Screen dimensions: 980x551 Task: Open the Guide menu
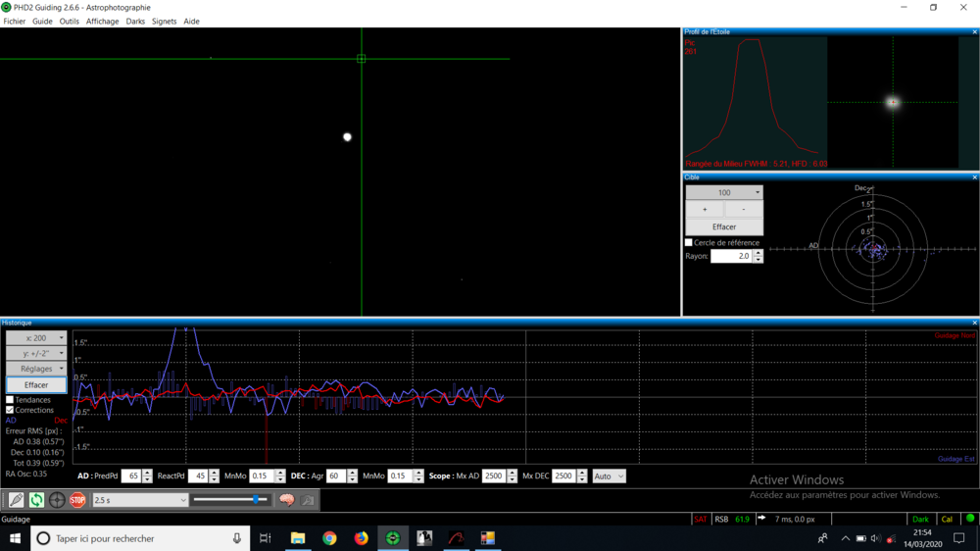click(x=42, y=22)
